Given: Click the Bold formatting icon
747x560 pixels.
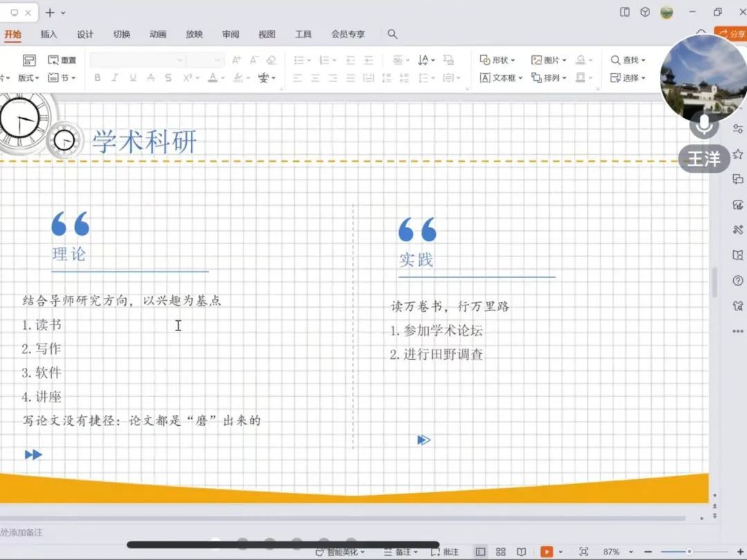Looking at the screenshot, I should (x=98, y=78).
